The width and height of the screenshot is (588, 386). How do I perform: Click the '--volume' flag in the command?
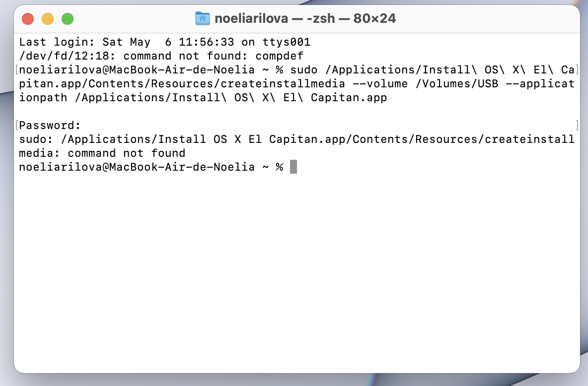pyautogui.click(x=380, y=84)
